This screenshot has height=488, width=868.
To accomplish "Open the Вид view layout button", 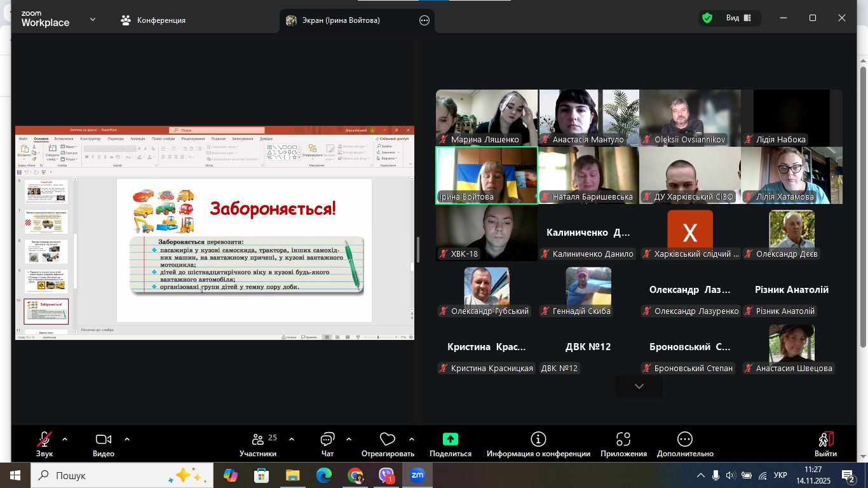I will 738,18.
